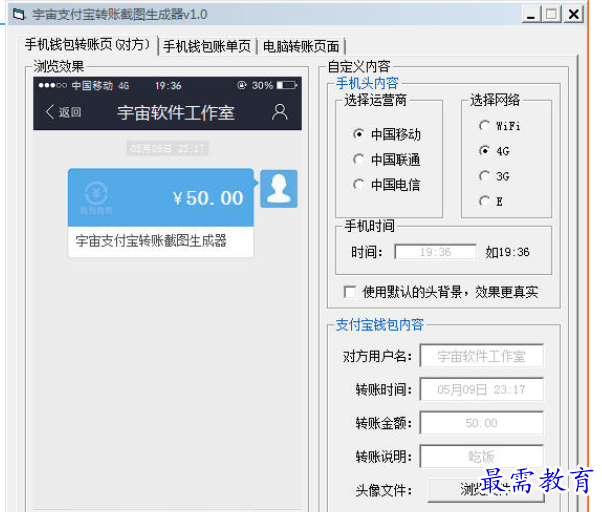Screen dimensions: 602x512
Task: Choose the WiFi network option
Action: click(485, 126)
